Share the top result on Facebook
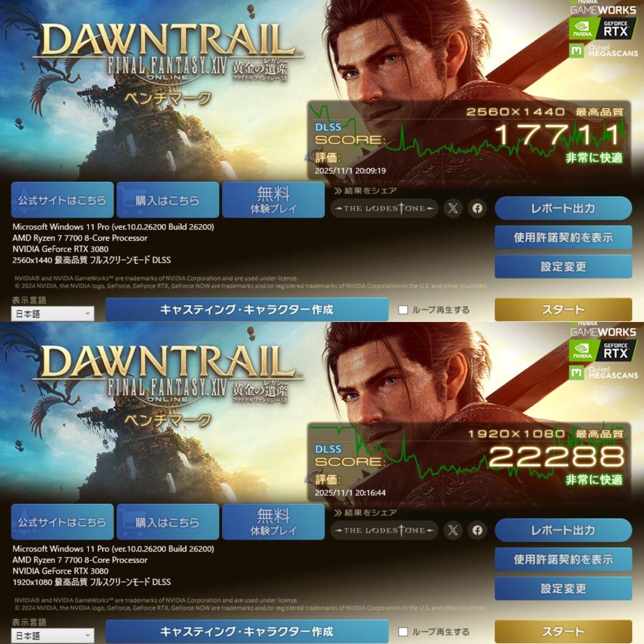The height and width of the screenshot is (644, 644). [477, 208]
